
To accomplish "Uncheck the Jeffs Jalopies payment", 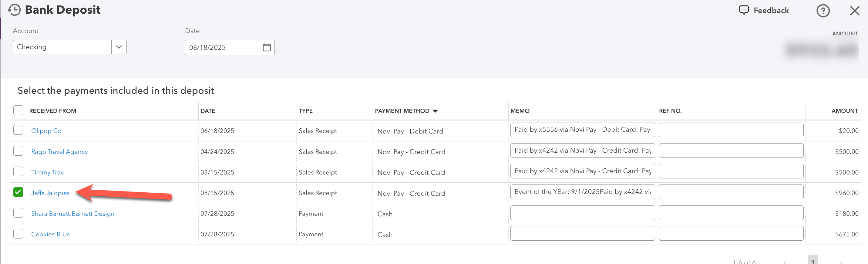I will [18, 192].
